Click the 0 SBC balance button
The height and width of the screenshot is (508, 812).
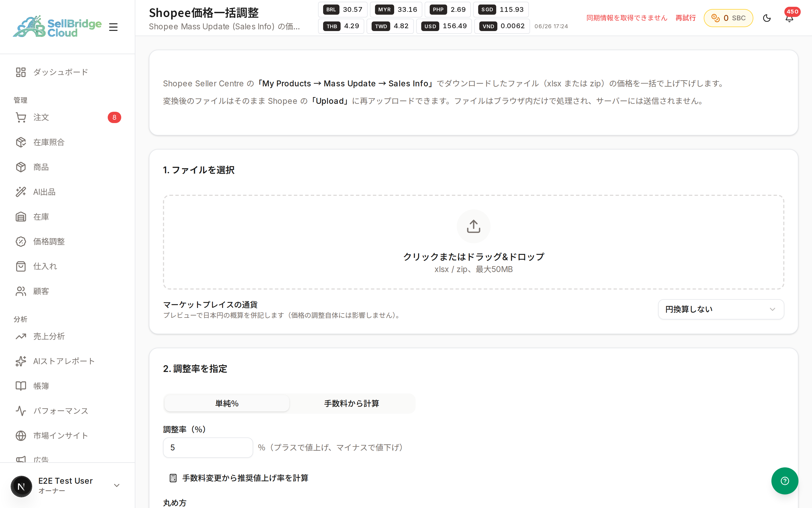[x=728, y=18]
